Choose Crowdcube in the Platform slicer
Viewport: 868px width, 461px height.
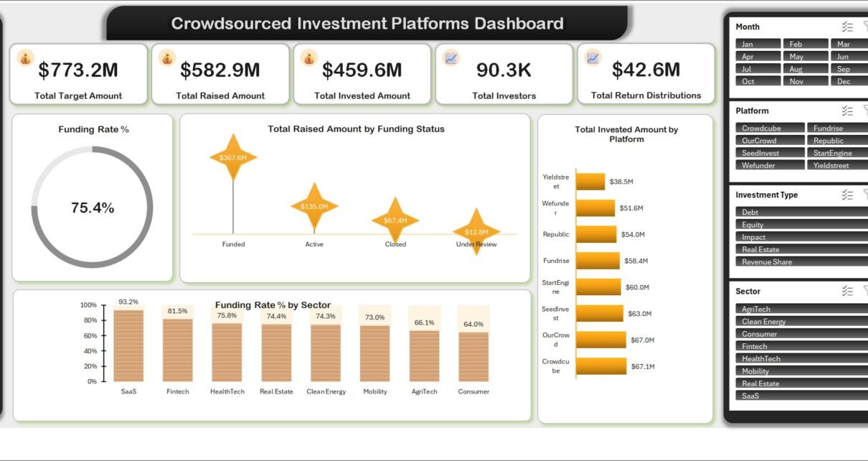770,128
